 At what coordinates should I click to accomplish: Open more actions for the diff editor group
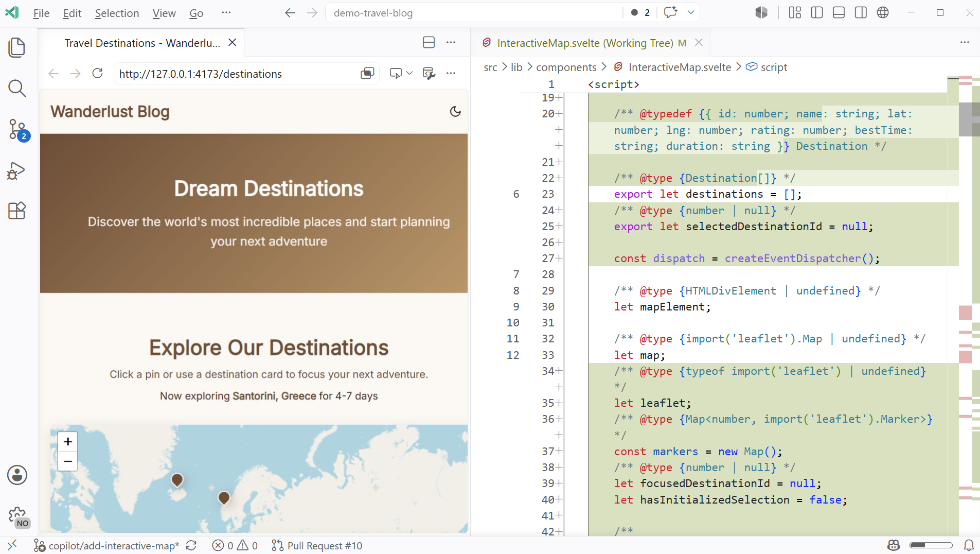[965, 42]
